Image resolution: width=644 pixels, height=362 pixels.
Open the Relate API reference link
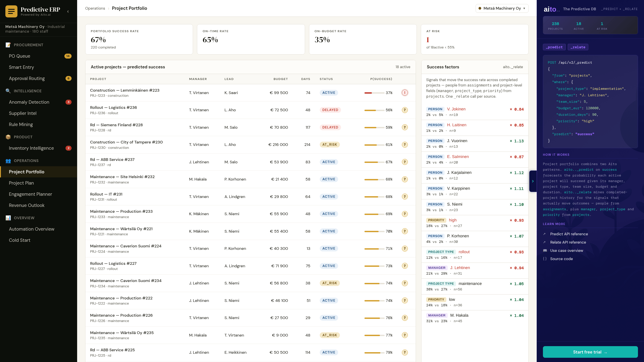coord(568,242)
